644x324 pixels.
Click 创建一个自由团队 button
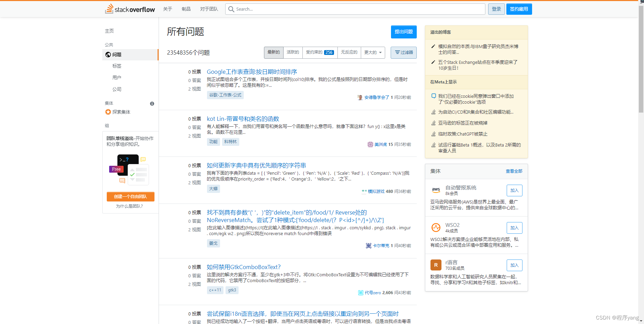[130, 197]
